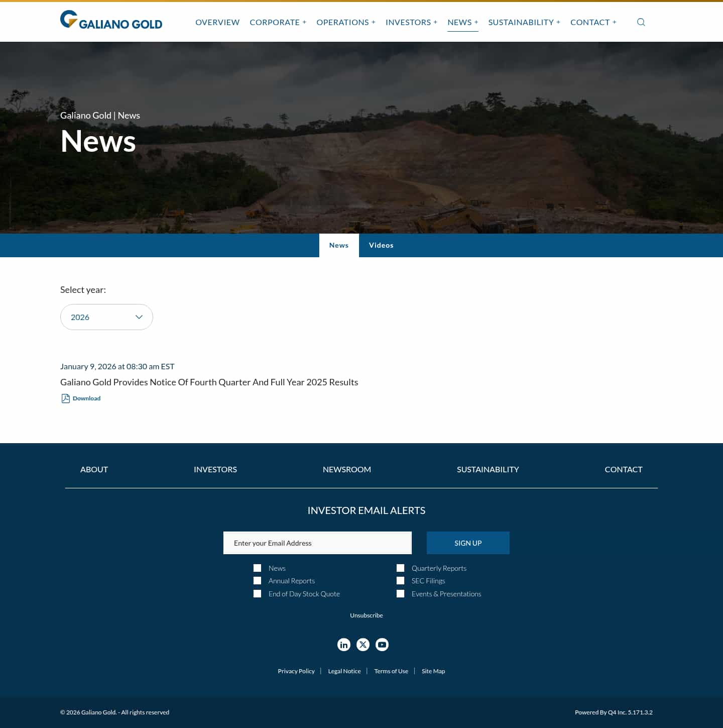The height and width of the screenshot is (728, 723).
Task: Open the Select year dropdown showing 2026
Action: click(106, 317)
